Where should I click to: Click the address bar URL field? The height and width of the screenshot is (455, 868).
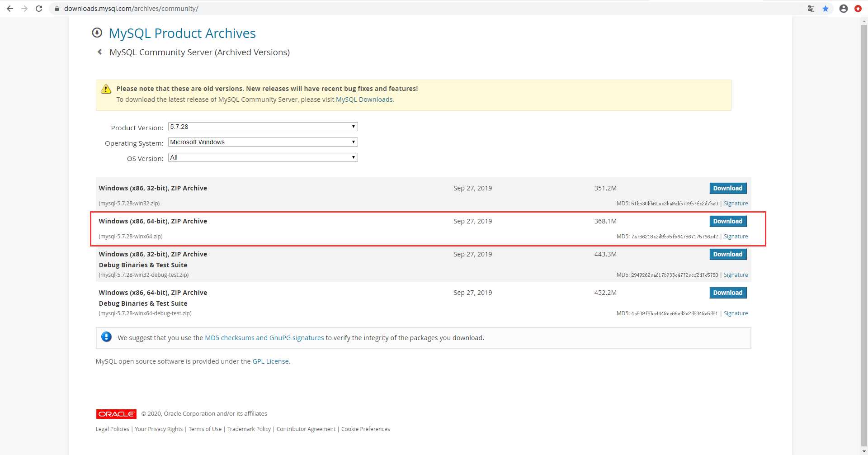pyautogui.click(x=429, y=9)
